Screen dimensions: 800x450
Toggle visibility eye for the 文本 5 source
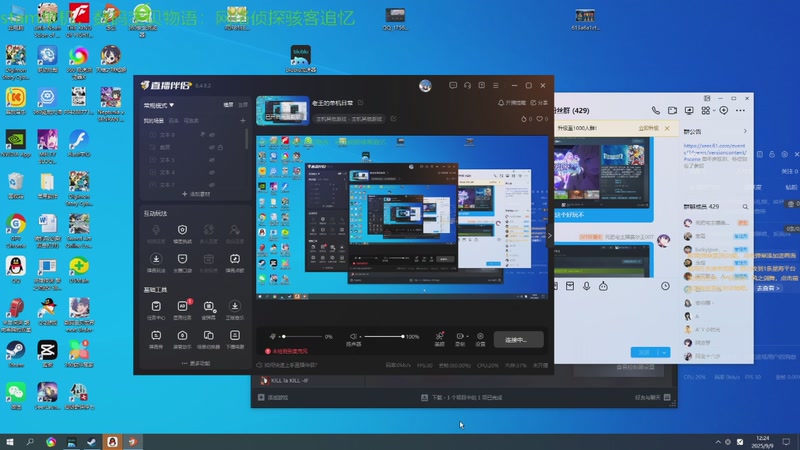click(212, 160)
